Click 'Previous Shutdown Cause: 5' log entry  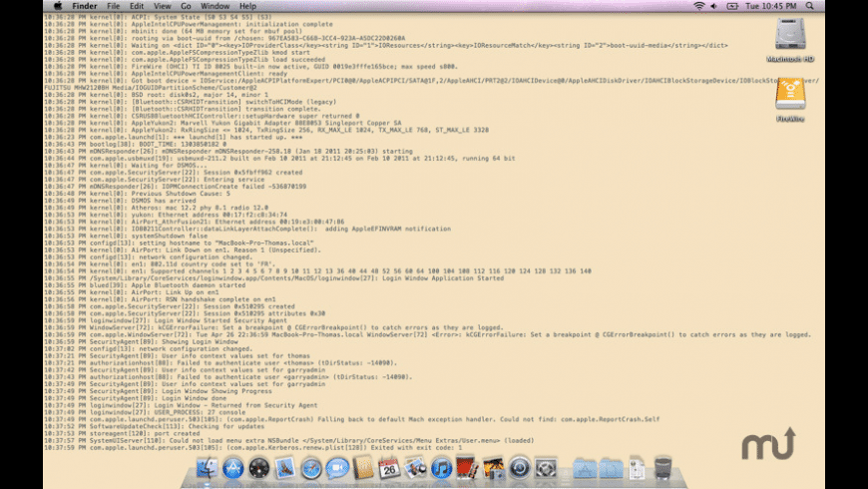tap(137, 194)
